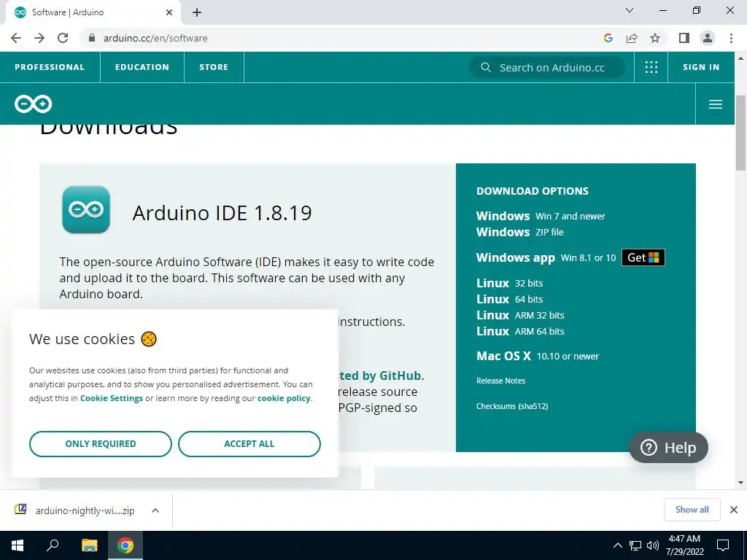Click the scrollbar down arrow
Image resolution: width=747 pixels, height=560 pixels.
741,483
